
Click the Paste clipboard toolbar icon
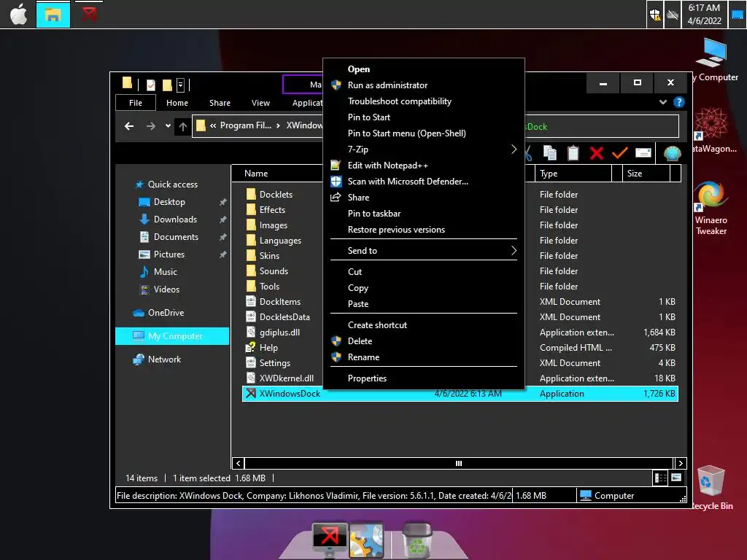coord(573,153)
